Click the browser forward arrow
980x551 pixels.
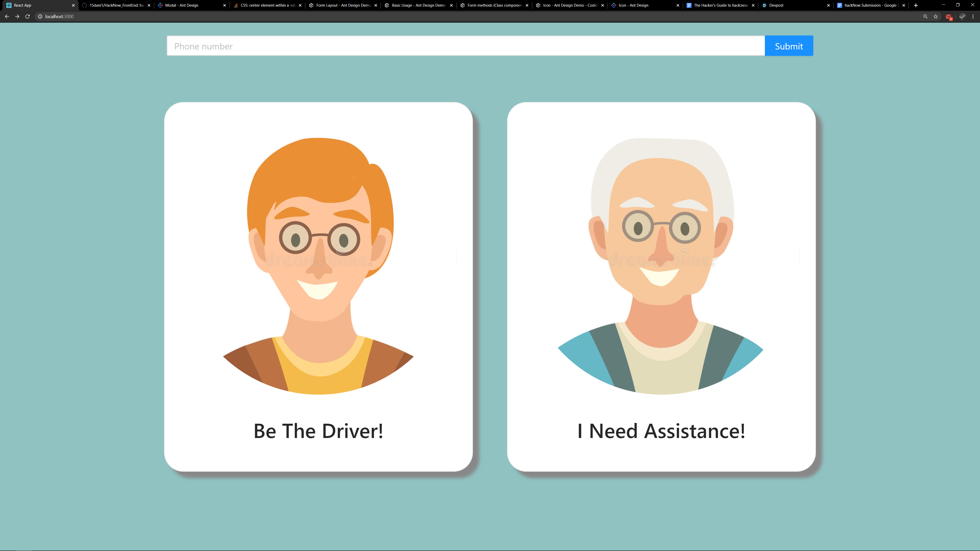tap(17, 16)
